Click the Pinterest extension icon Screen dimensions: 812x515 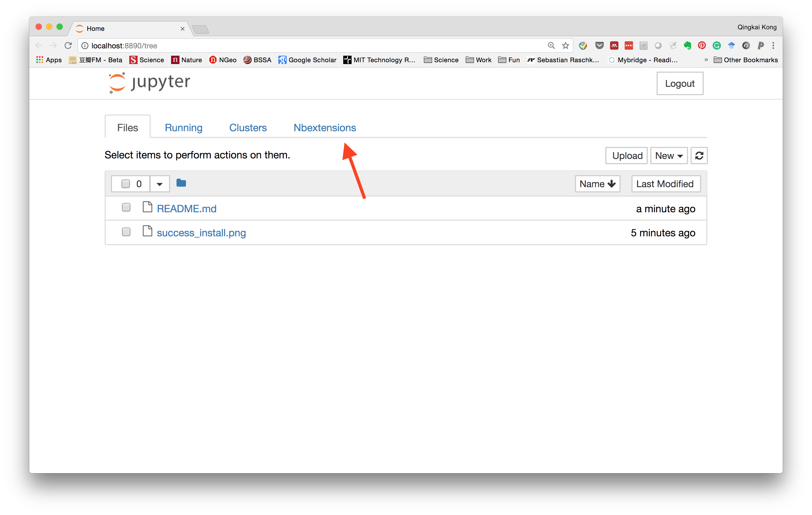pyautogui.click(x=702, y=45)
